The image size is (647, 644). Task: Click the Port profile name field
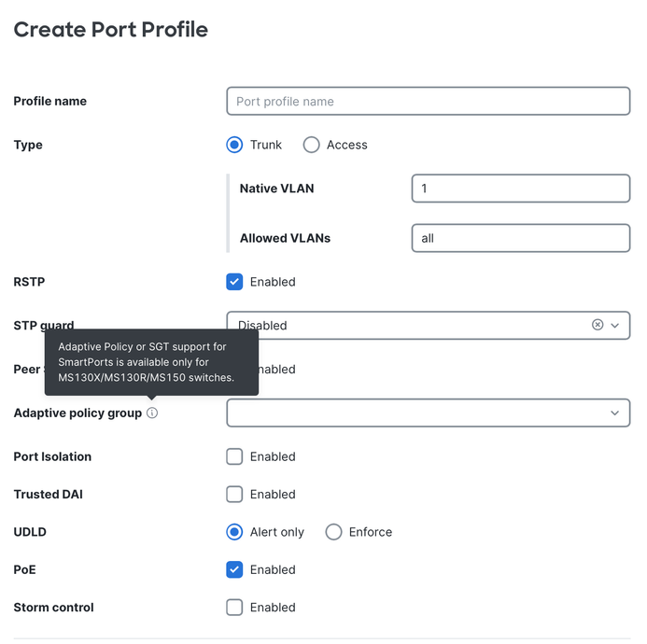(428, 101)
